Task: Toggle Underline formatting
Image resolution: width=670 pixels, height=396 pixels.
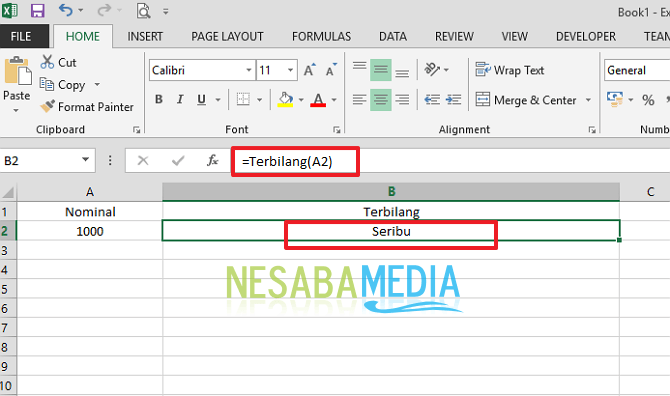Action: (201, 100)
